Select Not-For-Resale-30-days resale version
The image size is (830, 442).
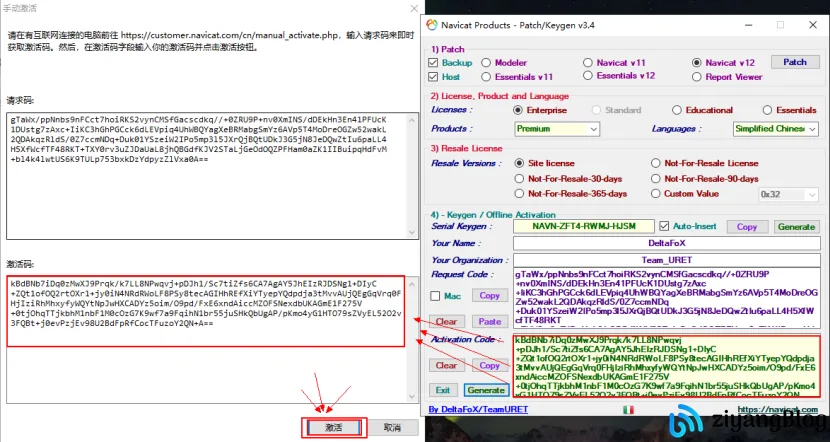click(518, 178)
